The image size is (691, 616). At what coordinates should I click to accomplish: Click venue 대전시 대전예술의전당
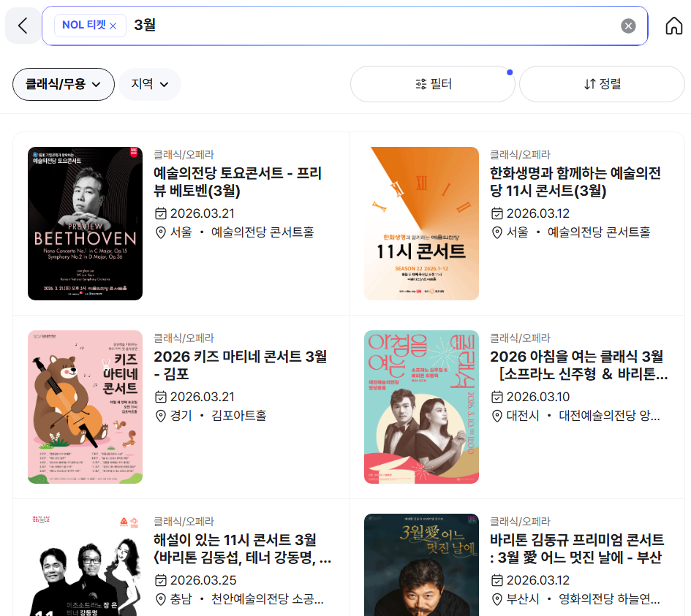575,416
